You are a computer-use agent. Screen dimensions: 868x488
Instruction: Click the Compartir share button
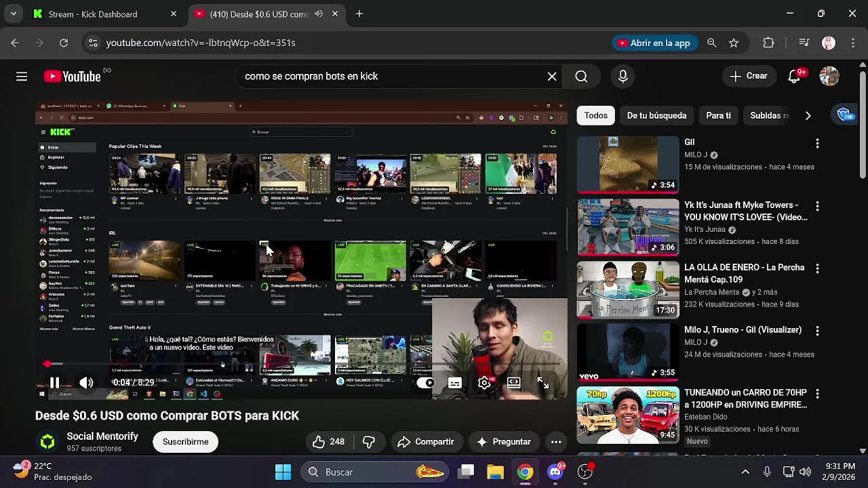426,442
